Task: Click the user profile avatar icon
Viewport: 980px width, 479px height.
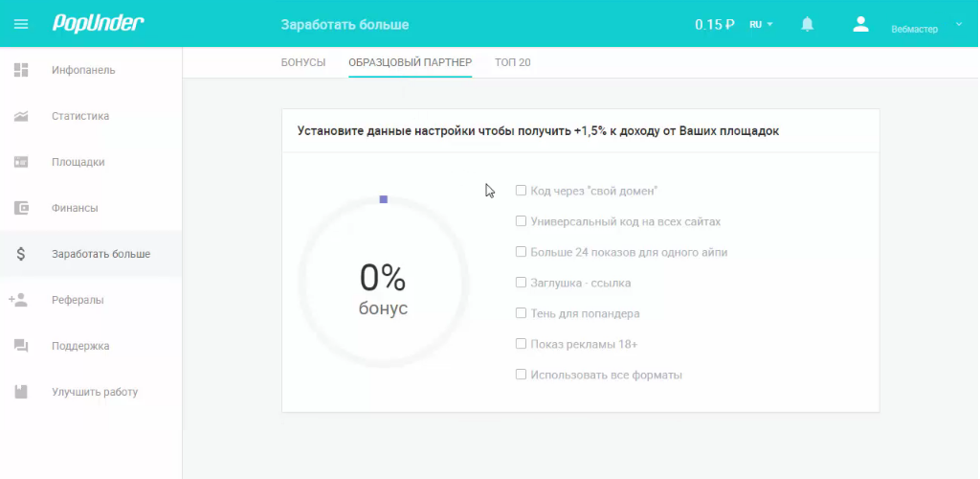Action: pos(860,24)
